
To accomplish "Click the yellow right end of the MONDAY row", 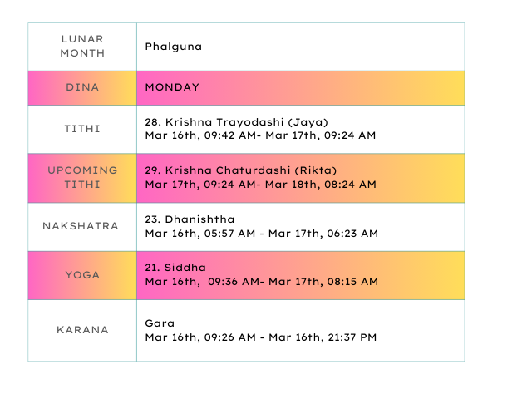I will (441, 87).
